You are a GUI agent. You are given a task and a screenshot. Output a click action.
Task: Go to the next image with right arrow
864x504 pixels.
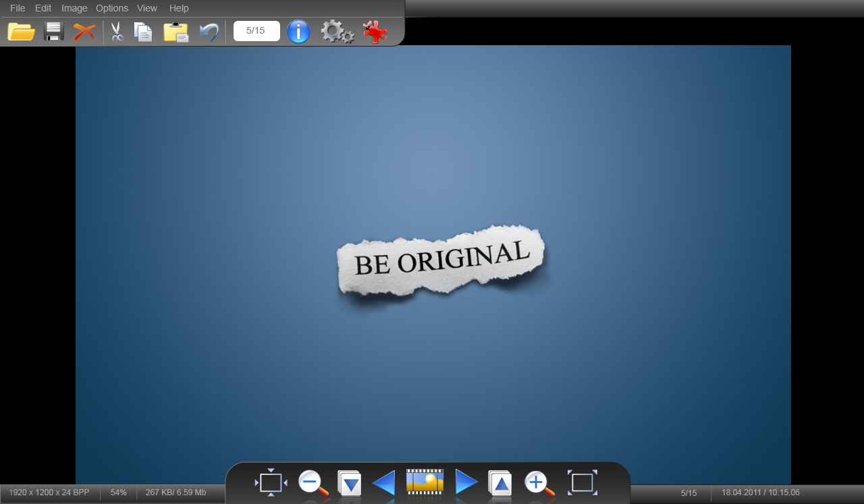coord(466,483)
